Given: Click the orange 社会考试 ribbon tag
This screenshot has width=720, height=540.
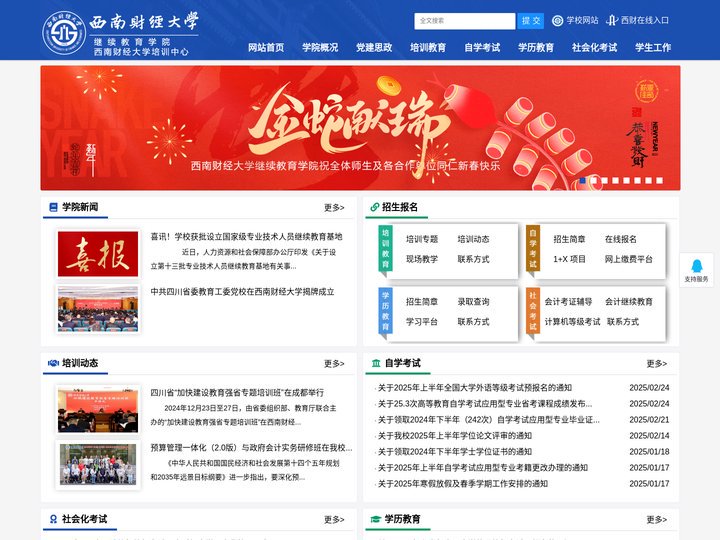Looking at the screenshot, I should click(x=533, y=311).
